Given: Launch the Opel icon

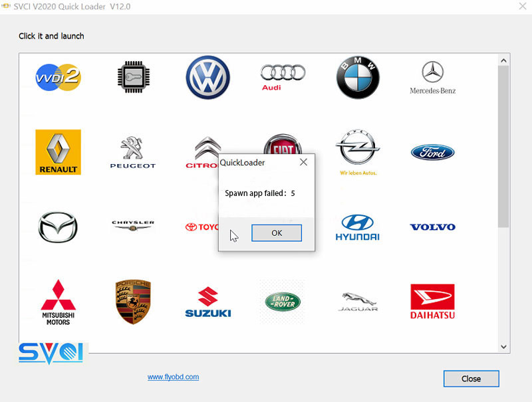Looking at the screenshot, I should [x=358, y=152].
